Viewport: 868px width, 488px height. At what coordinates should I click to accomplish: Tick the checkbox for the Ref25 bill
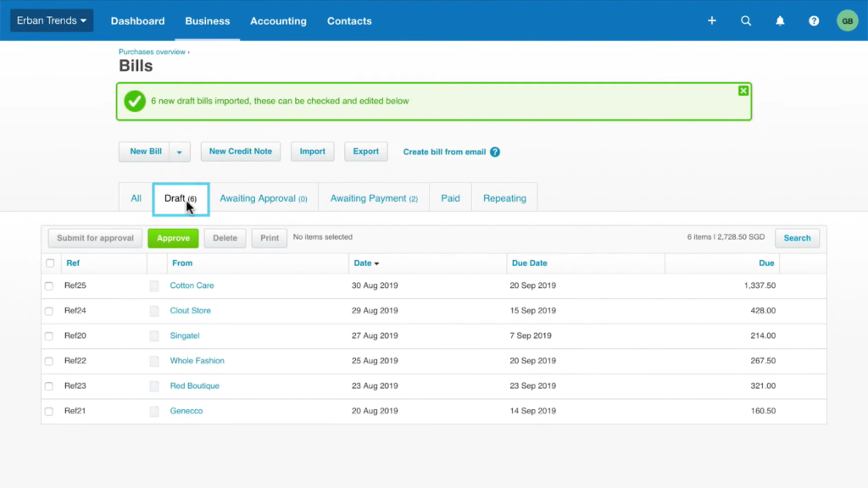pos(49,286)
